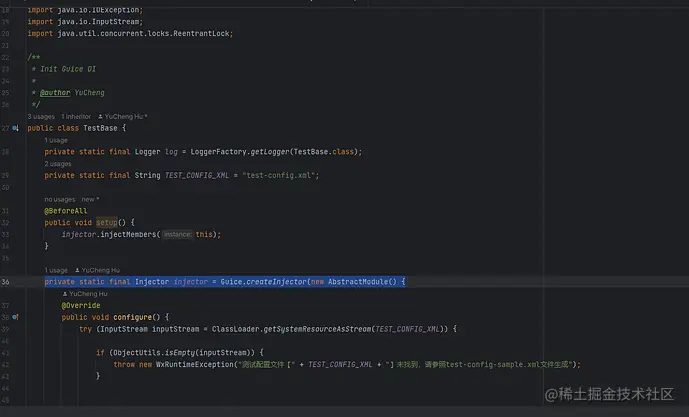
Task: Click line number 36 in the gutter
Action: tap(5, 282)
